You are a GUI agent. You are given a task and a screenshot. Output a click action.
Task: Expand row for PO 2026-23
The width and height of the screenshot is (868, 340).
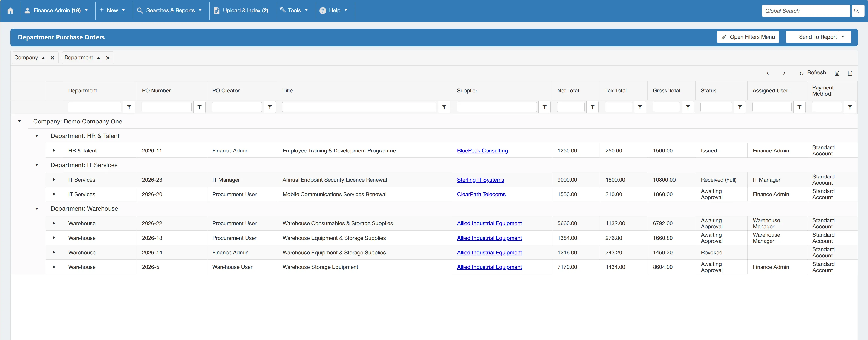[54, 180]
